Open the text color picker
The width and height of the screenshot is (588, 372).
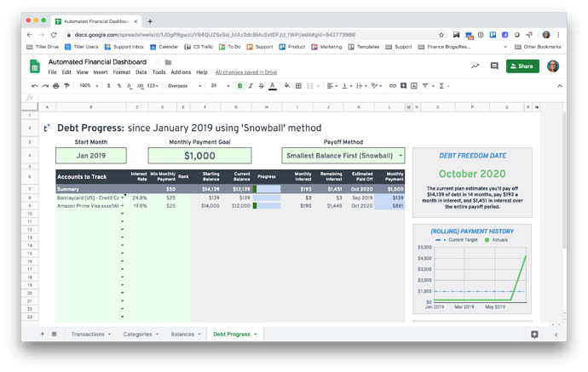[x=273, y=86]
